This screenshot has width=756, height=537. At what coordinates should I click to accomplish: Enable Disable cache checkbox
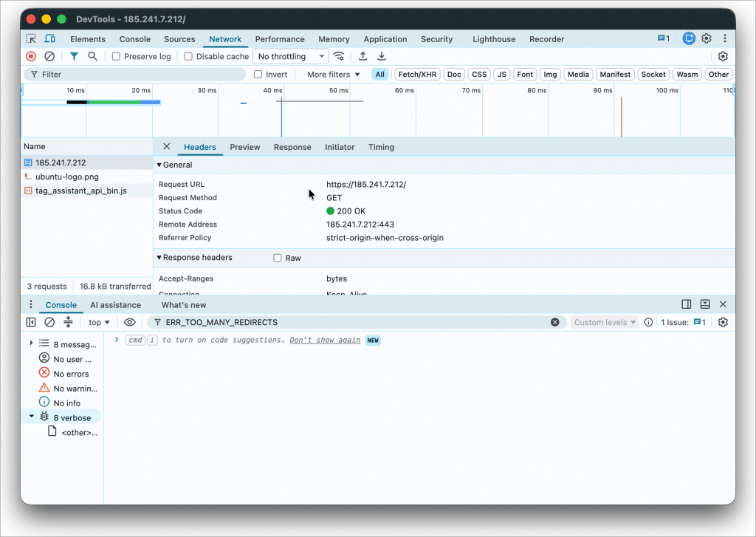point(188,56)
